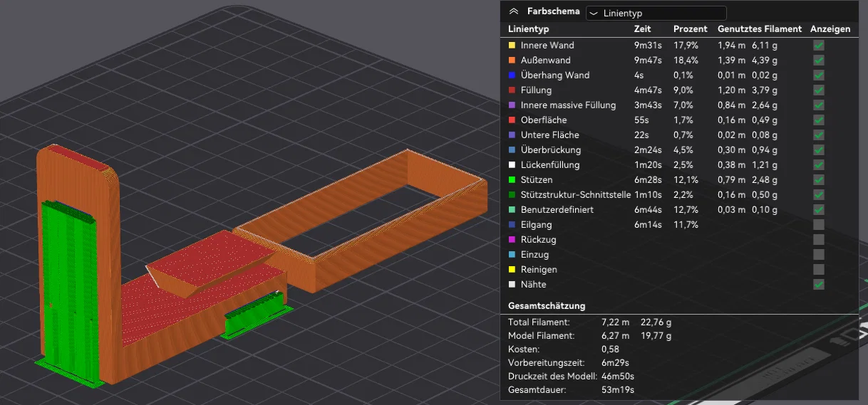Toggle the Innere Wand display checkbox
The image size is (868, 405).
click(819, 45)
